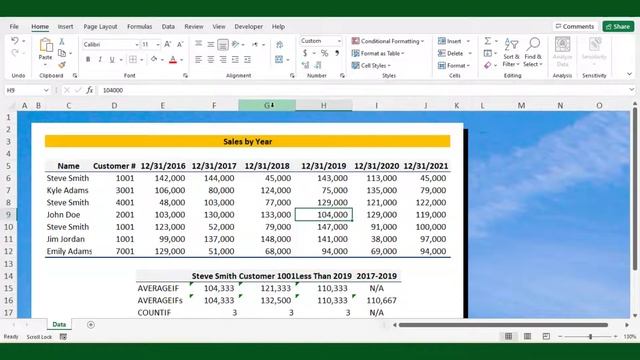Open the font size dropdown
The height and width of the screenshot is (360, 640).
point(158,44)
